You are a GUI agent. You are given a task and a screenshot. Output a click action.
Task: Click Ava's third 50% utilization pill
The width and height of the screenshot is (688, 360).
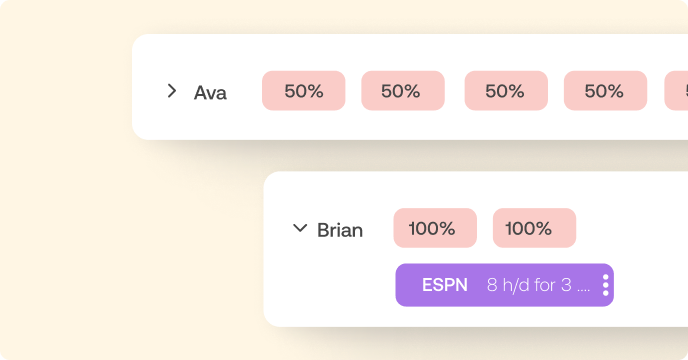pos(506,91)
